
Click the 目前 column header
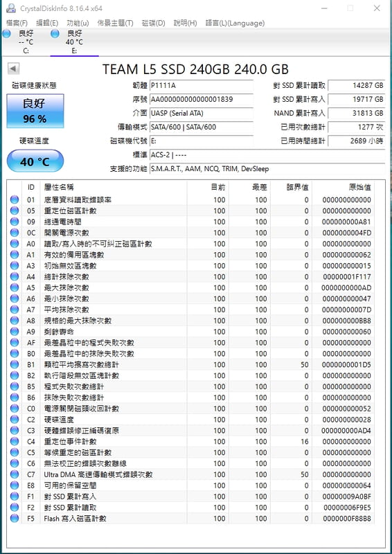pos(208,187)
